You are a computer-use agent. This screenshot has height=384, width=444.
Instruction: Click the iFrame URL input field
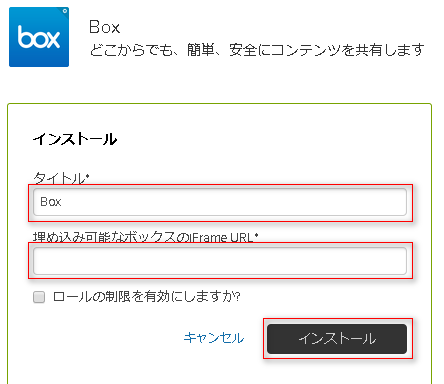220,261
